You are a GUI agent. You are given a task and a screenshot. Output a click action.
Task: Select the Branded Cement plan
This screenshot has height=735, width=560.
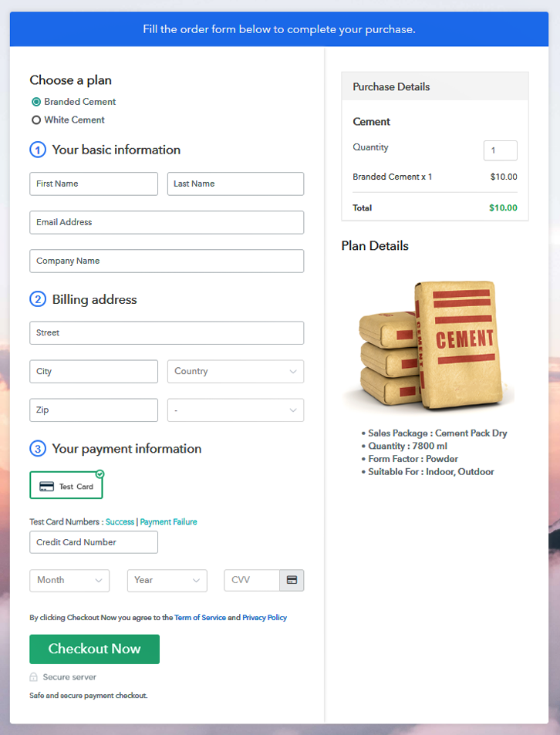[x=36, y=102]
